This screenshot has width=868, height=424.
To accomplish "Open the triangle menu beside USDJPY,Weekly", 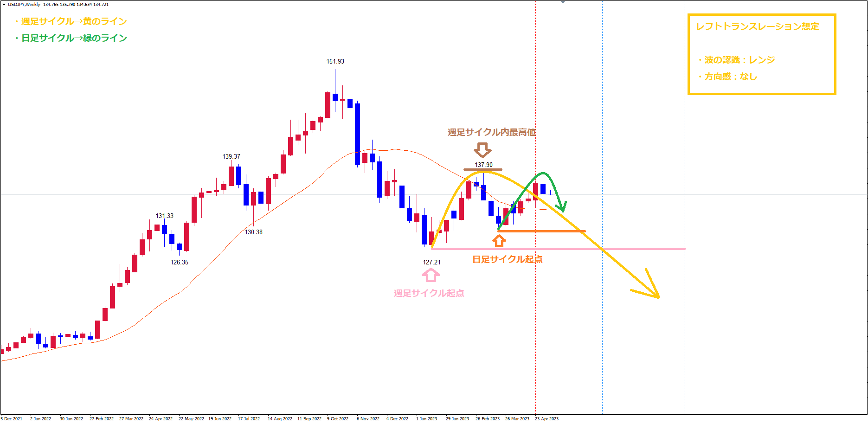I will coord(3,4).
